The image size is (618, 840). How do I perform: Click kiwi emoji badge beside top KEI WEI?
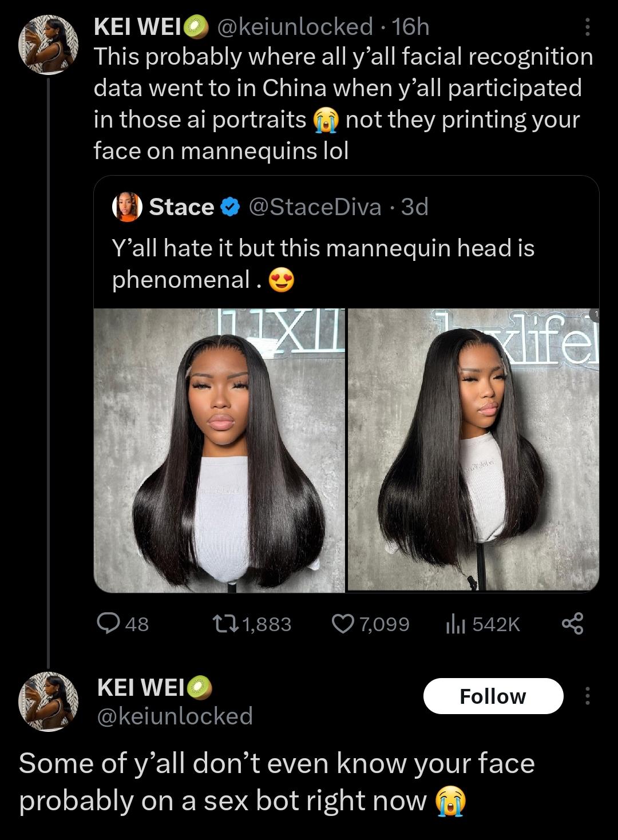197,27
